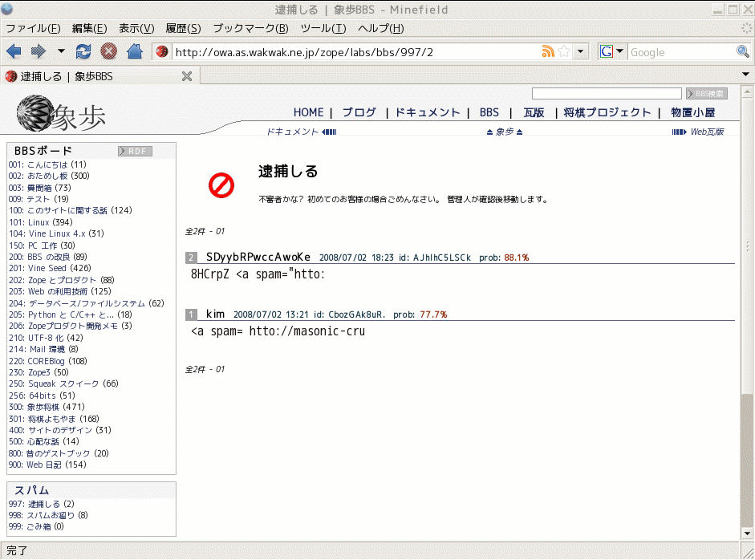Click the BBS search text field

click(606, 94)
